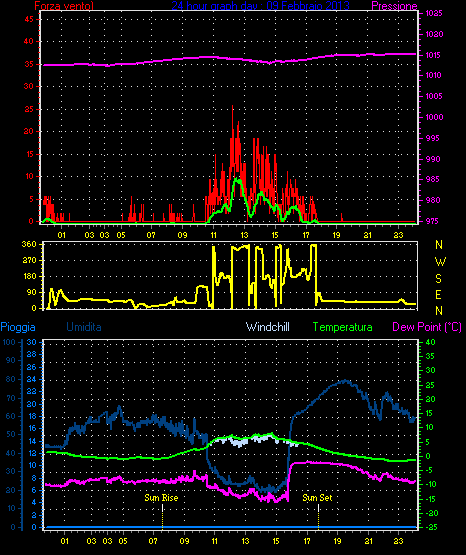This screenshot has width=466, height=555.
Task: Click the '1015' pressure axis value
Action: 433,55
